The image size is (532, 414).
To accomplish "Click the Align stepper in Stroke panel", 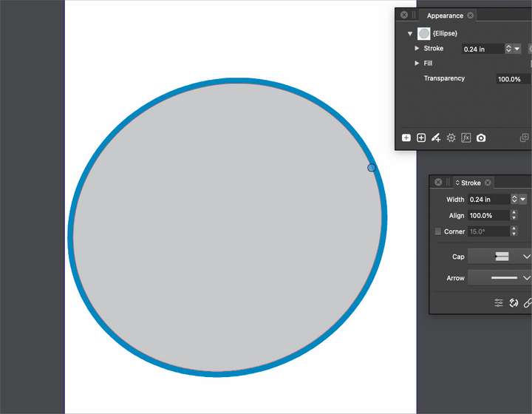I will 514,215.
